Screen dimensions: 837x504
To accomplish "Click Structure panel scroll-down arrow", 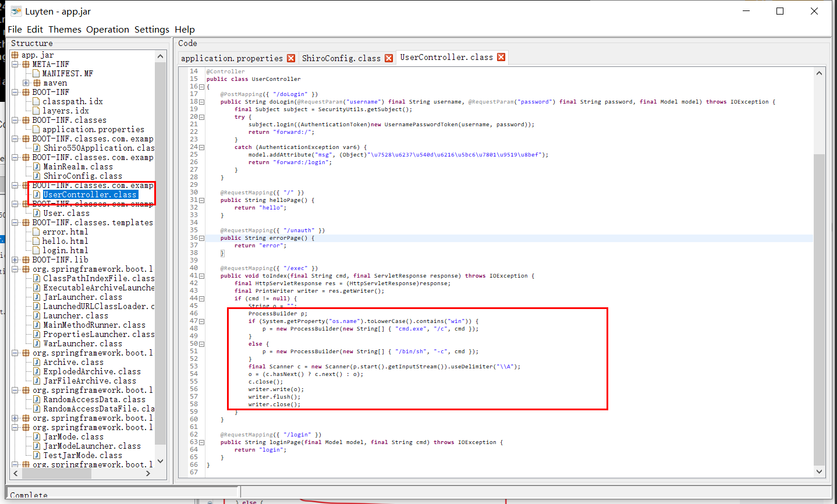I will pos(161,461).
